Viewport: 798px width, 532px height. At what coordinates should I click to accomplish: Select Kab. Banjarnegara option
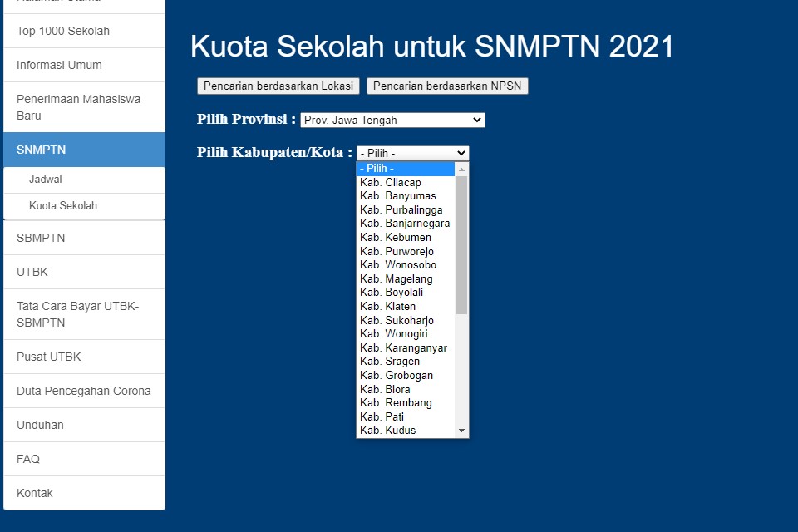coord(406,224)
